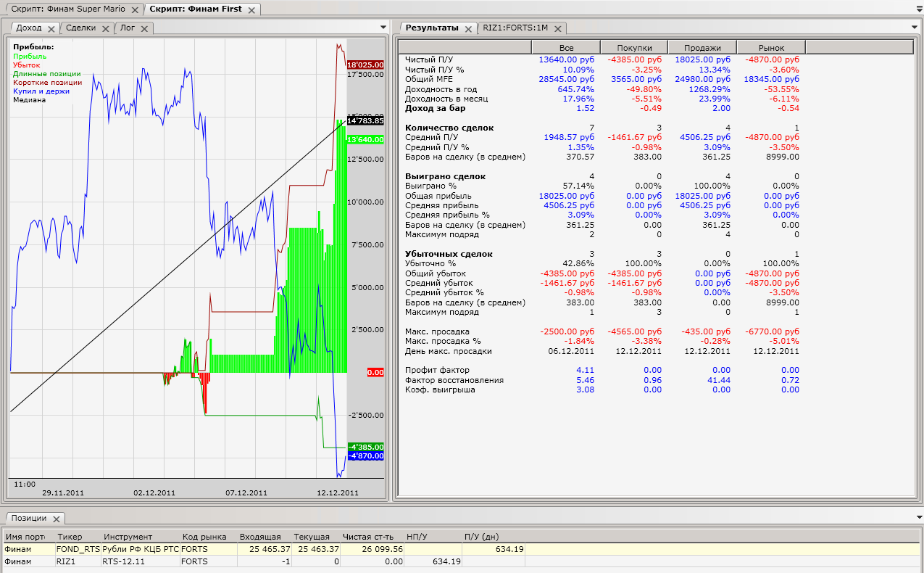
Task: Click the Покупки column header
Action: (x=633, y=47)
